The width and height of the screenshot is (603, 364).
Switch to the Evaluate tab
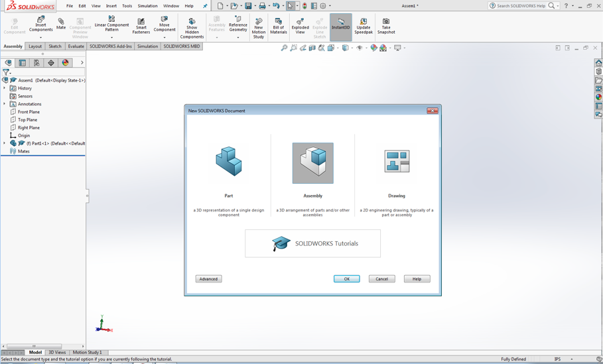(x=76, y=46)
